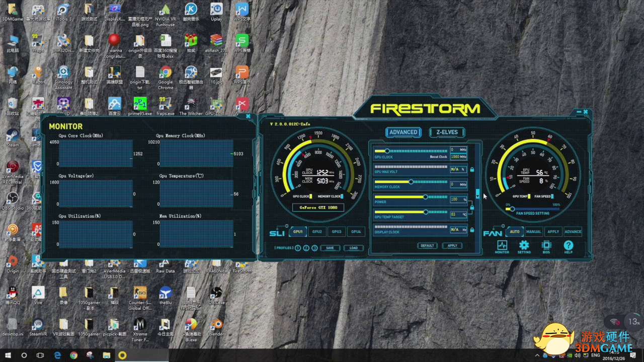Click the fan APPLY button

pyautogui.click(x=553, y=232)
